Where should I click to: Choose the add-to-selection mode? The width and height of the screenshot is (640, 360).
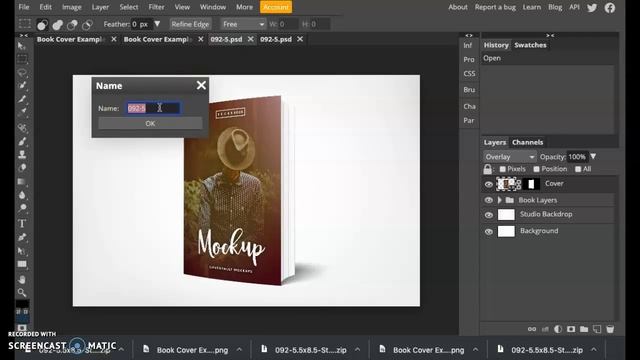57,25
